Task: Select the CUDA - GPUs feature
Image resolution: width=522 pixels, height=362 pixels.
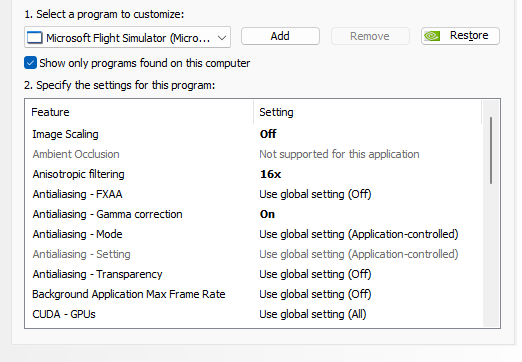Action: tap(64, 314)
